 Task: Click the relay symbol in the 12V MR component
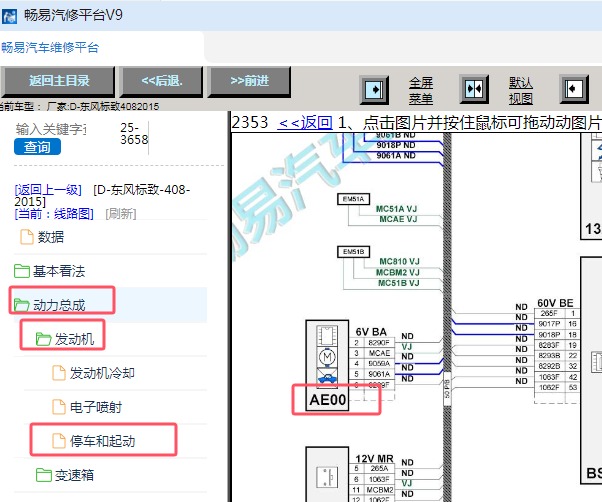327,477
